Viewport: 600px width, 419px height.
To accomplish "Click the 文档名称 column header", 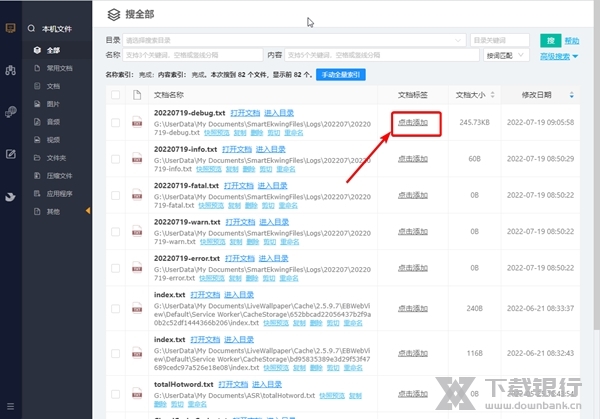I will [169, 95].
